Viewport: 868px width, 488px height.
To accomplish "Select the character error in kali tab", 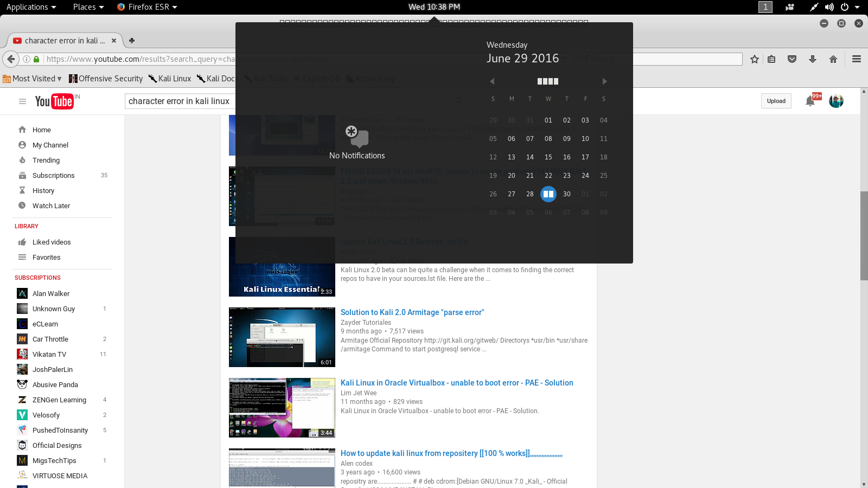I will tap(65, 41).
